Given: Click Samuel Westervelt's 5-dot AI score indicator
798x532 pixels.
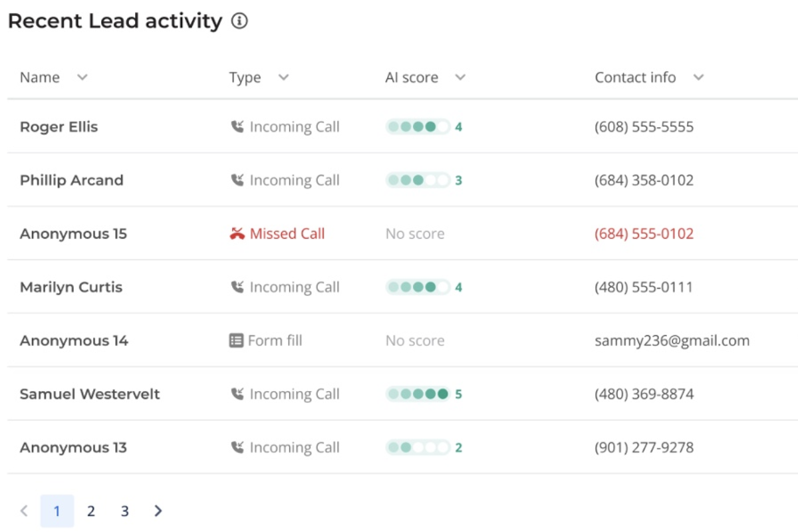Looking at the screenshot, I should [418, 394].
